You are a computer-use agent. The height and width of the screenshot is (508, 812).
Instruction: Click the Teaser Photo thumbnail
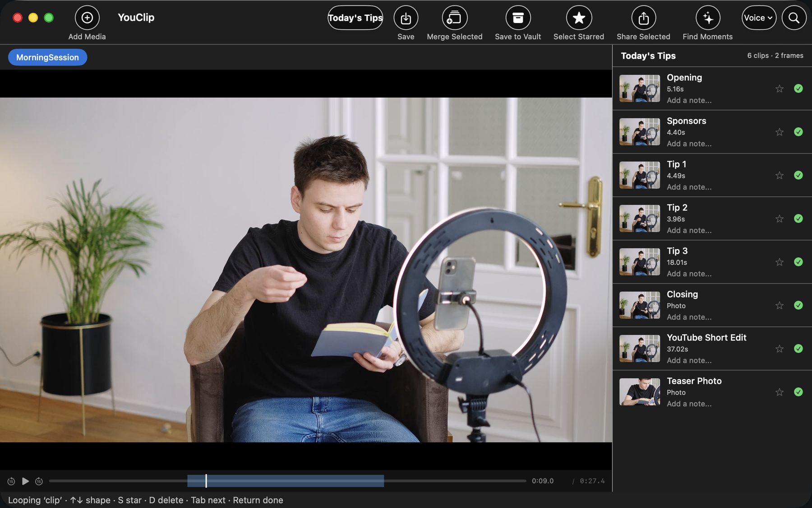640,392
